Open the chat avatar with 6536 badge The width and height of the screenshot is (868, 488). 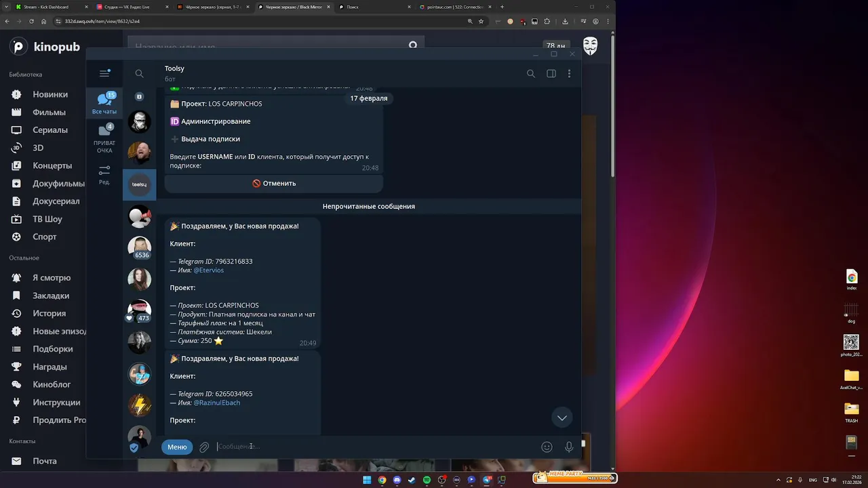click(140, 248)
